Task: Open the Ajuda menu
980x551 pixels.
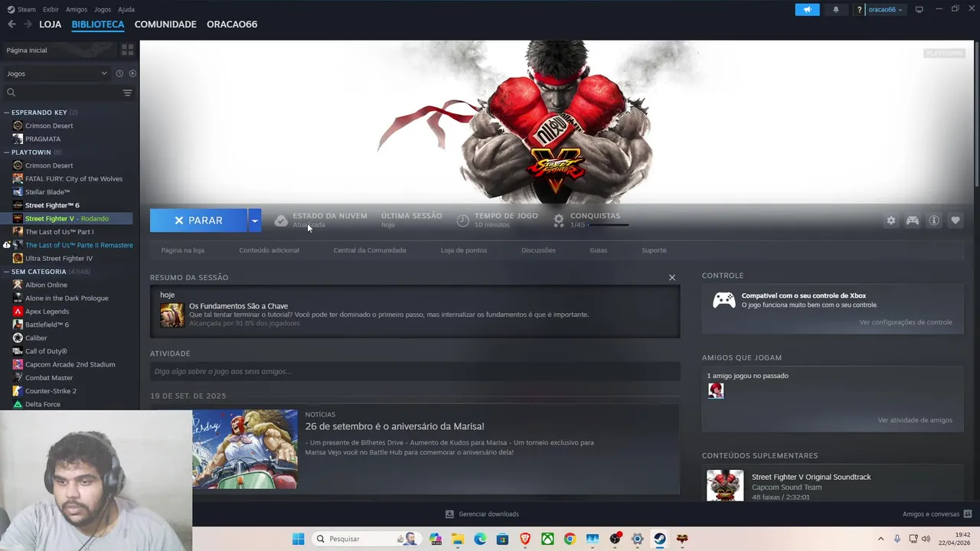Action: [126, 9]
